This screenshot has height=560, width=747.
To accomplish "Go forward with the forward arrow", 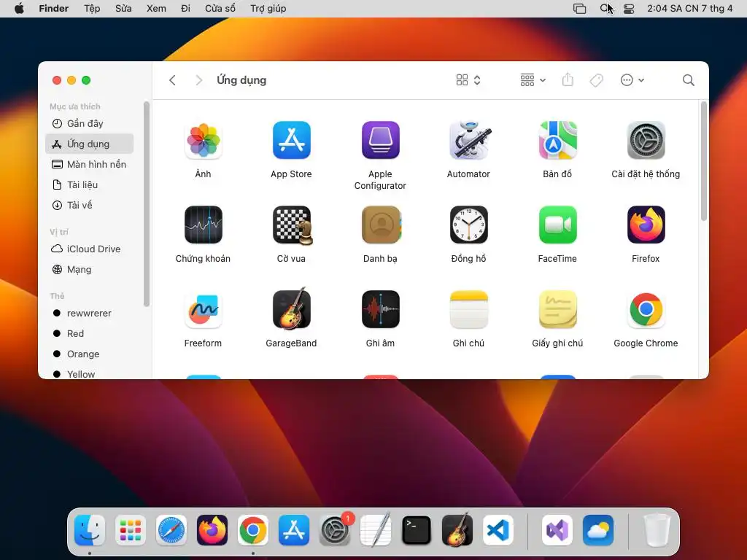I will click(x=199, y=80).
